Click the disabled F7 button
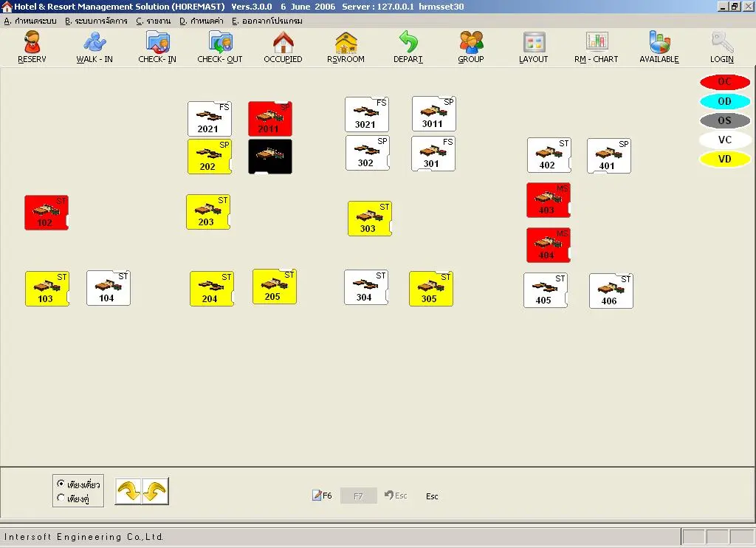 358,496
